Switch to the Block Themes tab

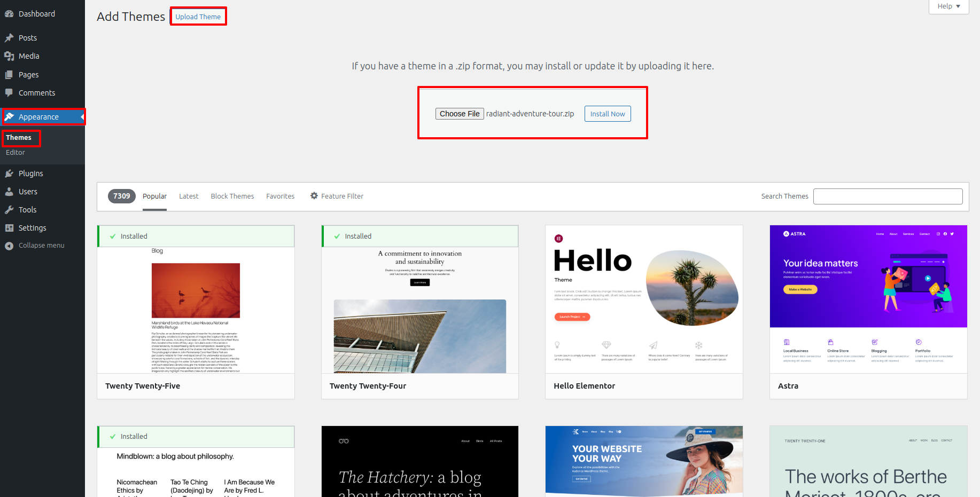[232, 196]
